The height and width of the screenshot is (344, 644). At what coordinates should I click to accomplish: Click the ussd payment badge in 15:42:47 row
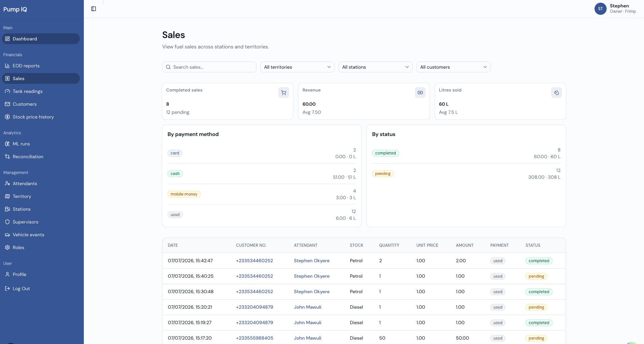click(x=498, y=261)
